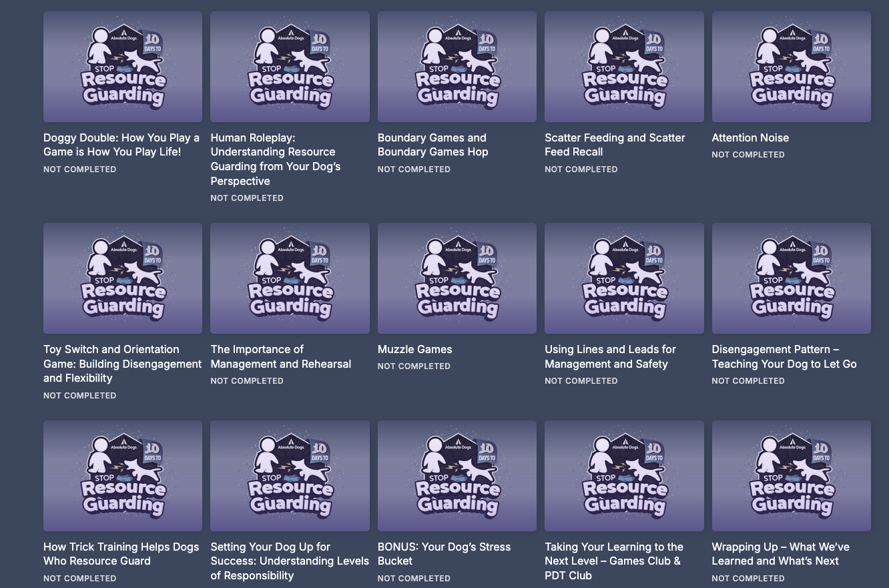Open Disengagement Pattern lesson title
Screen dimensions: 889x588
pyautogui.click(x=784, y=356)
